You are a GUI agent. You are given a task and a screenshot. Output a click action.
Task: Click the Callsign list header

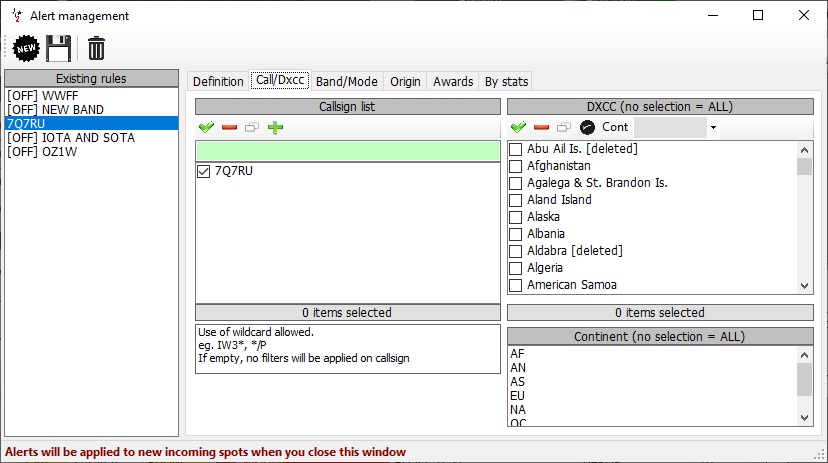click(x=347, y=107)
